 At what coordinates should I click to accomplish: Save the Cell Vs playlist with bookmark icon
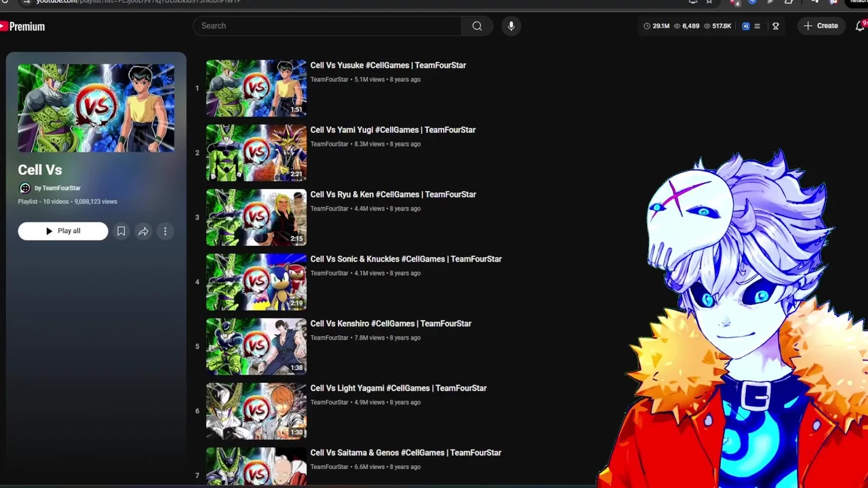[x=121, y=231]
